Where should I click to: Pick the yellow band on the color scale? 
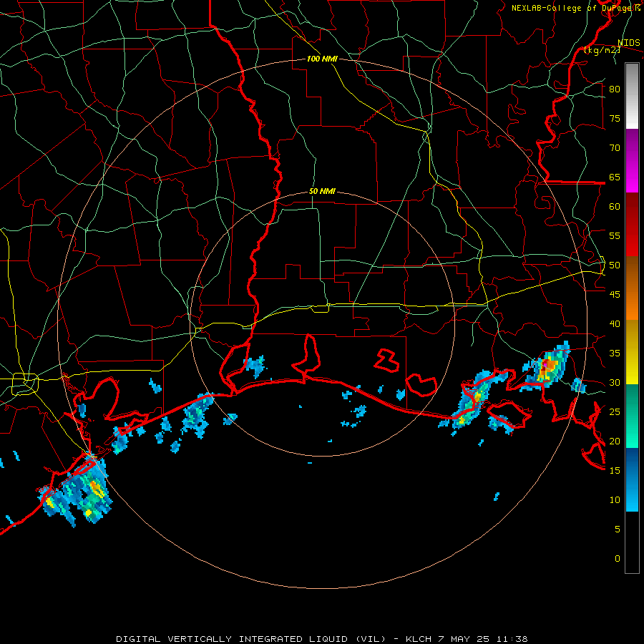pyautogui.click(x=632, y=352)
